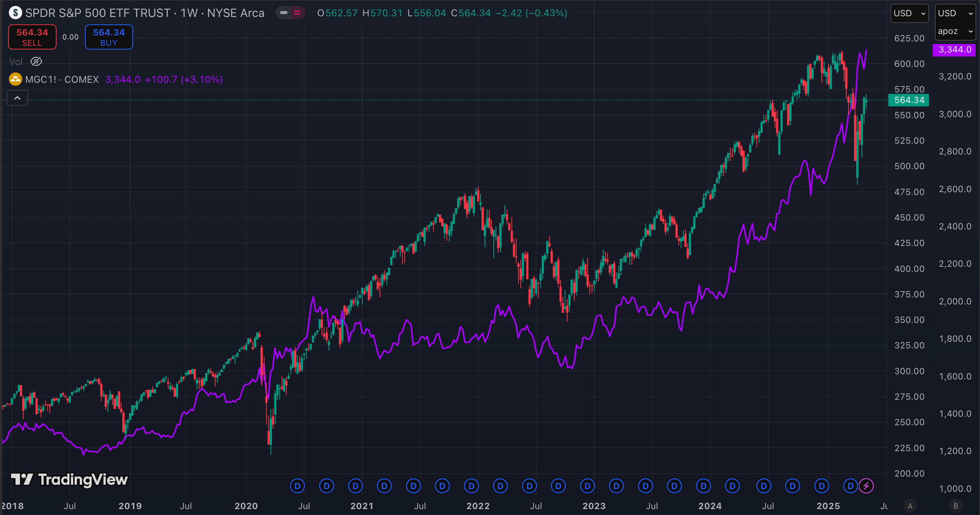Collapse the indicator legend with chevron
Image resolution: width=980 pixels, height=515 pixels.
point(17,98)
